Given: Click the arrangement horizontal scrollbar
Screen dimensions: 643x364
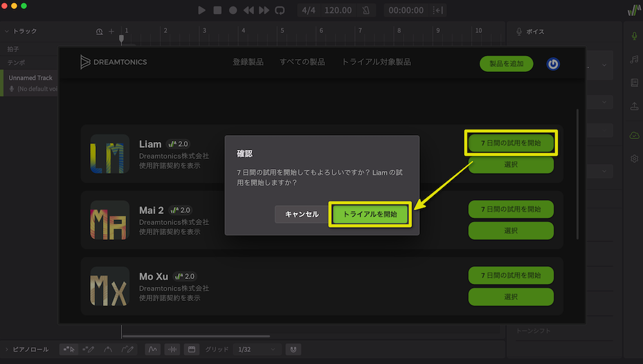Looking at the screenshot, I should (196, 336).
